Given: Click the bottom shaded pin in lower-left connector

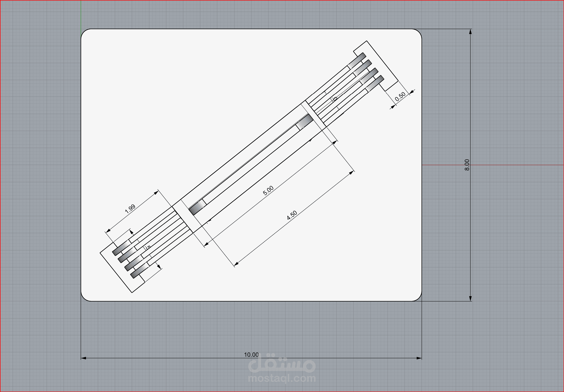Looking at the screenshot, I should 139,271.
